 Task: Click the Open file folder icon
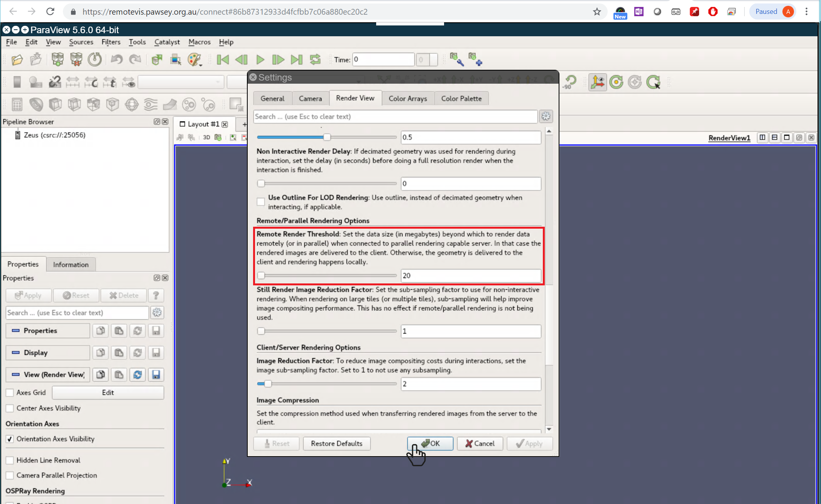point(17,60)
